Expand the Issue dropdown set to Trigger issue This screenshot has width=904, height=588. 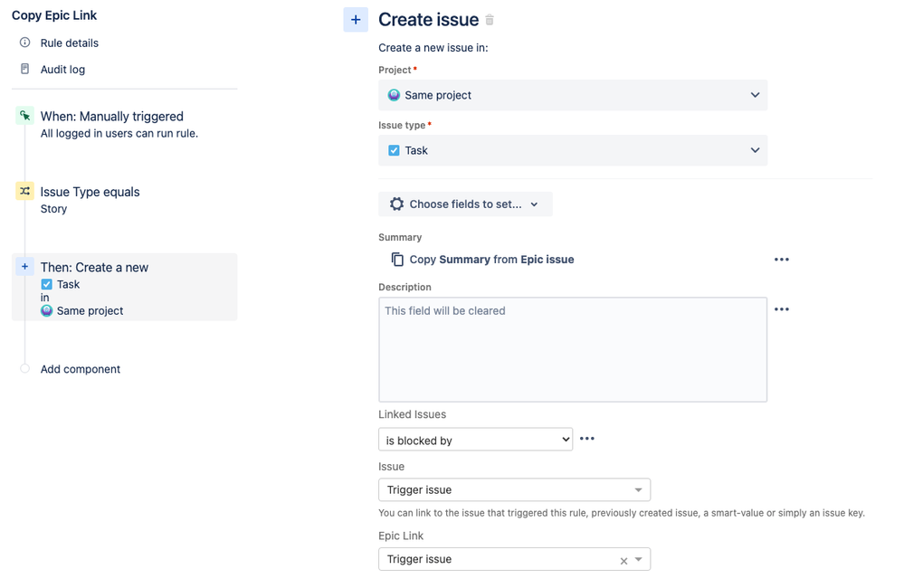[514, 489]
